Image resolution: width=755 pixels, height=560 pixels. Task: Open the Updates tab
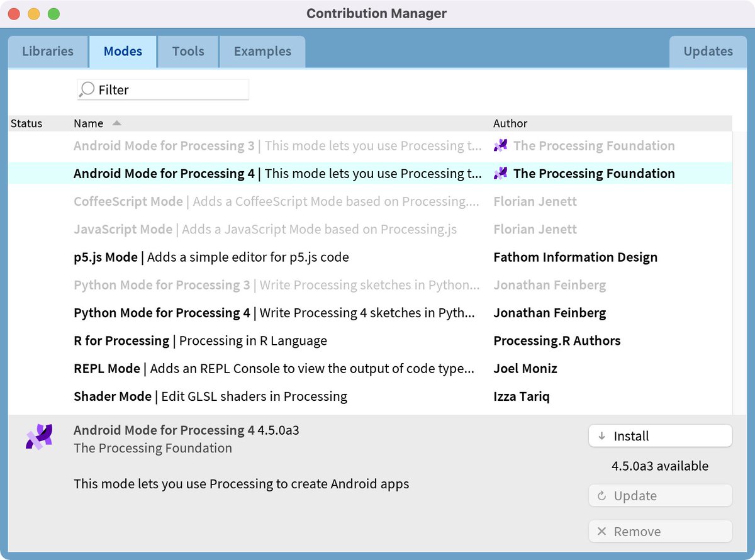(708, 52)
